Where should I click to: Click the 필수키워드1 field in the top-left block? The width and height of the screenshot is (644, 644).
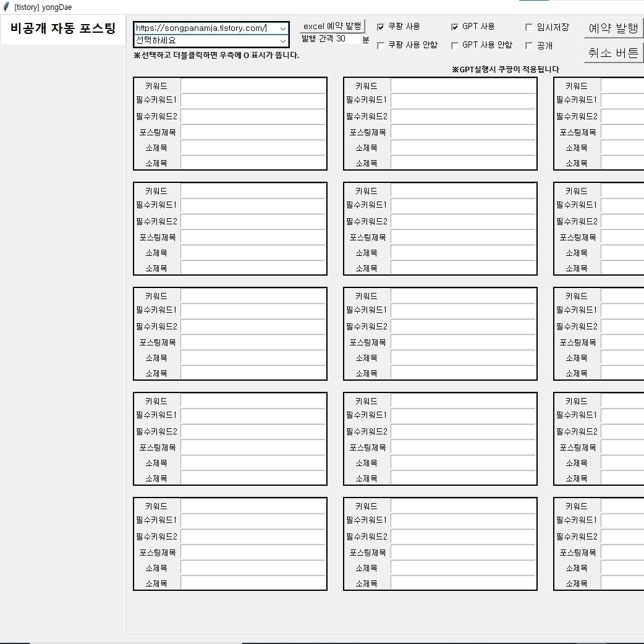[x=253, y=100]
